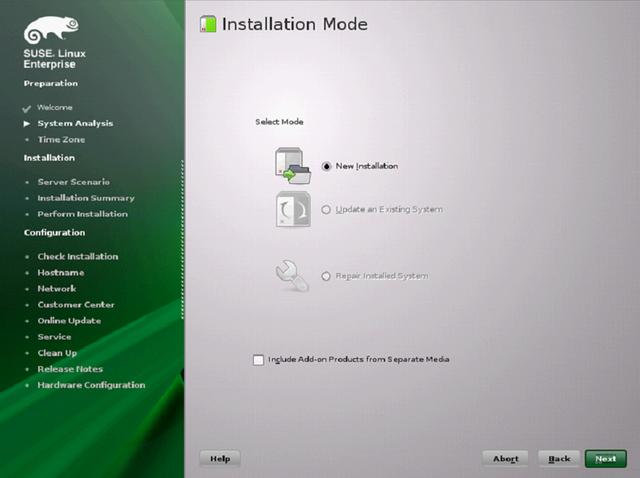Viewport: 640px width, 478px height.
Task: Click the Network step
Action: click(57, 289)
